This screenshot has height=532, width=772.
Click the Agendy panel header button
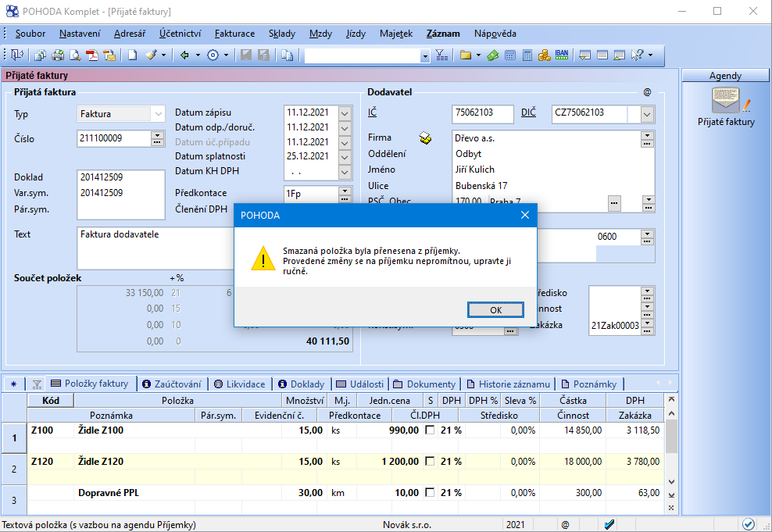(x=725, y=75)
